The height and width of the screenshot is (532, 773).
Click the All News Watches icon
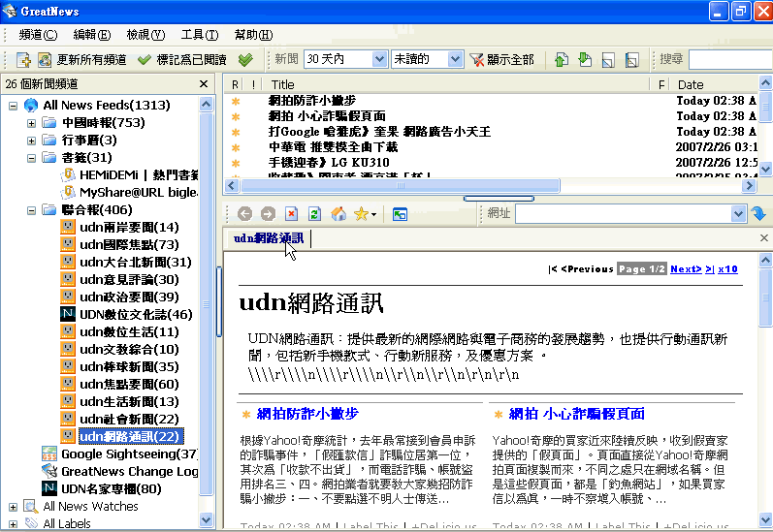pos(31,507)
